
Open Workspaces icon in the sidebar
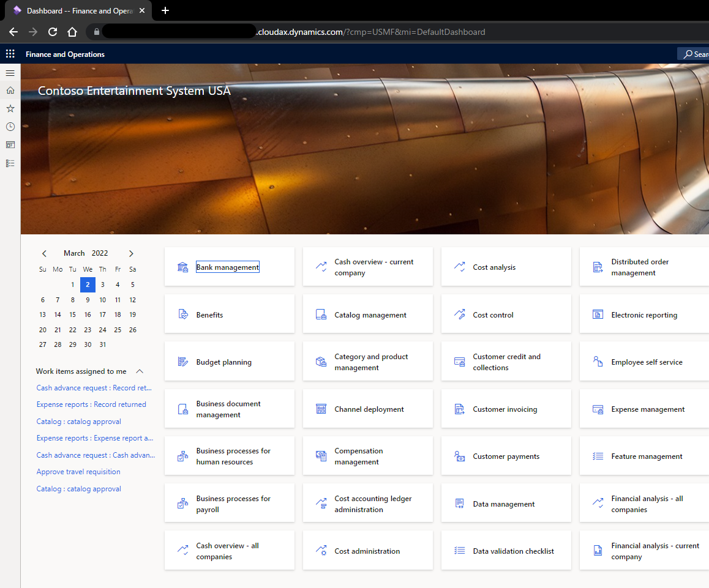10,144
